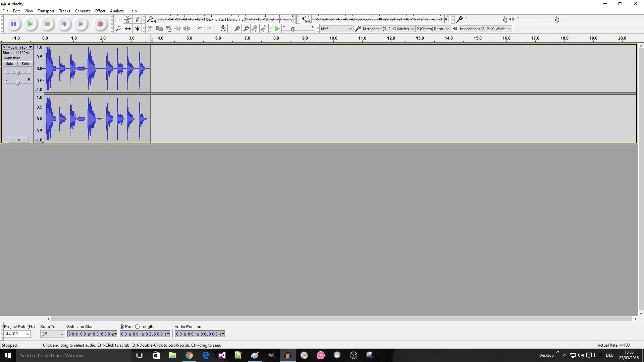644x362 pixels.
Task: Select the Draw tool pencil
Action: (x=137, y=19)
